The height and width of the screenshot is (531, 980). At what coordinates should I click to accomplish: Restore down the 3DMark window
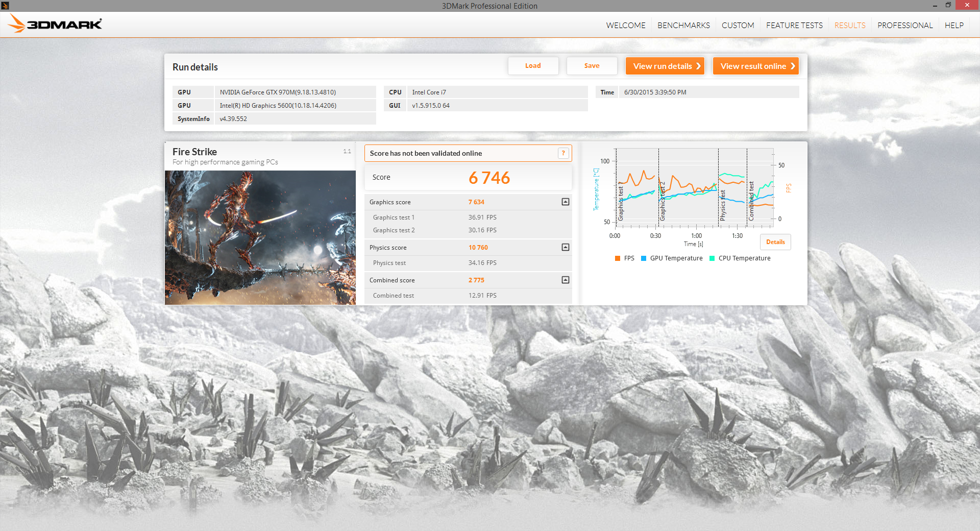tap(948, 5)
